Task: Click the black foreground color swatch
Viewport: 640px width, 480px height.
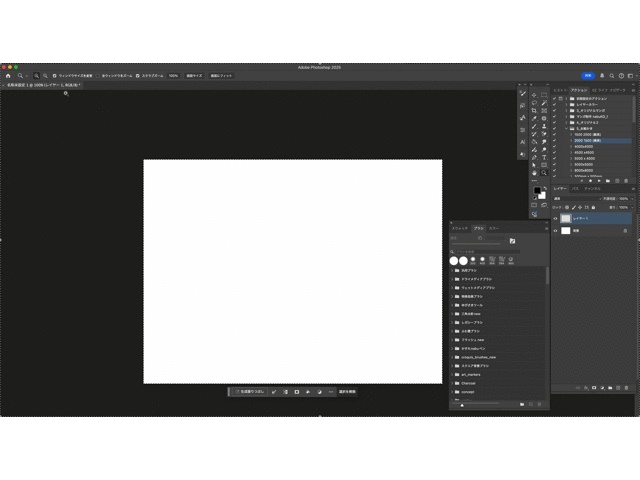Action: (537, 190)
